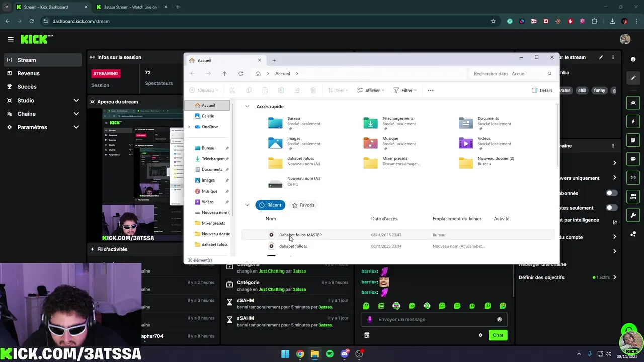644x362 pixels.
Task: Select Galerie in Explorer navigation pane
Action: (208, 116)
